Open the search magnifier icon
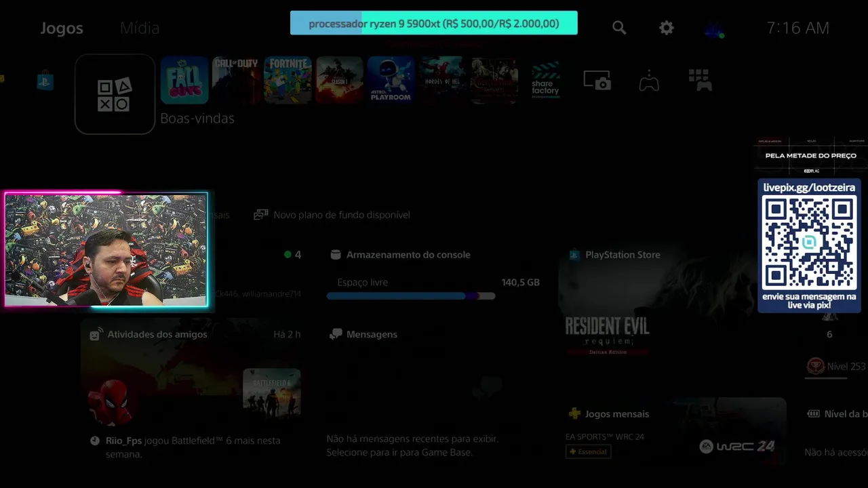This screenshot has height=488, width=868. 619,28
